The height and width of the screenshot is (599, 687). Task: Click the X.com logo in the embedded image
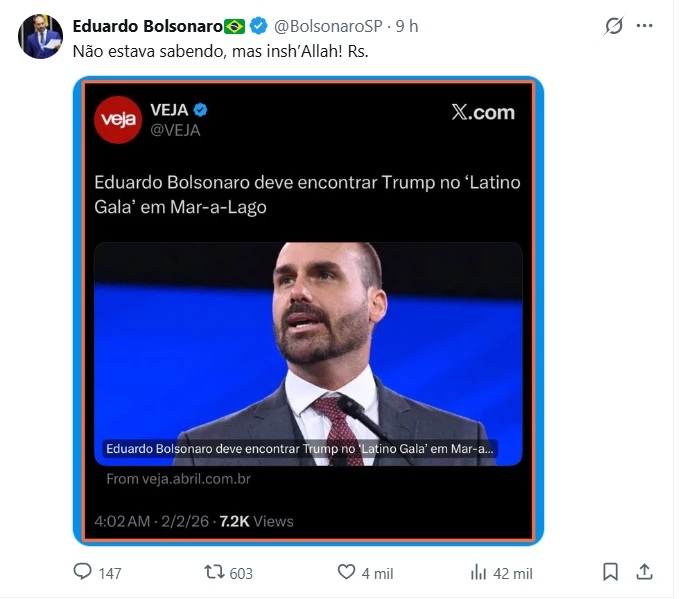click(x=482, y=113)
